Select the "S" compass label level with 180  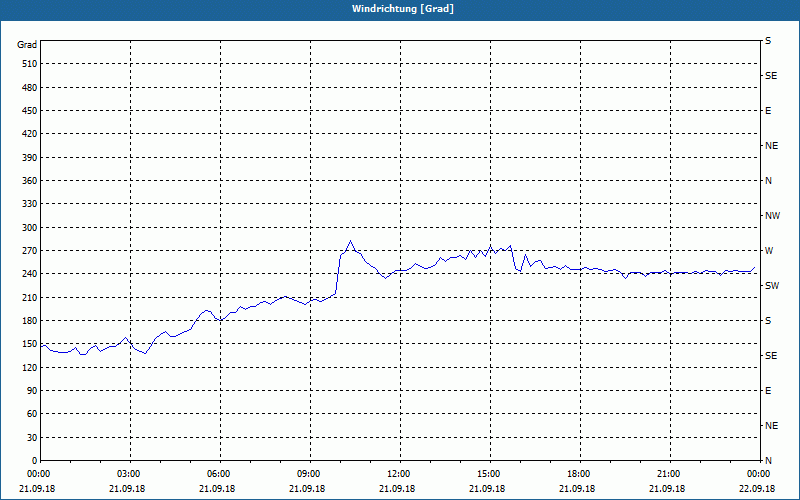pyautogui.click(x=768, y=321)
